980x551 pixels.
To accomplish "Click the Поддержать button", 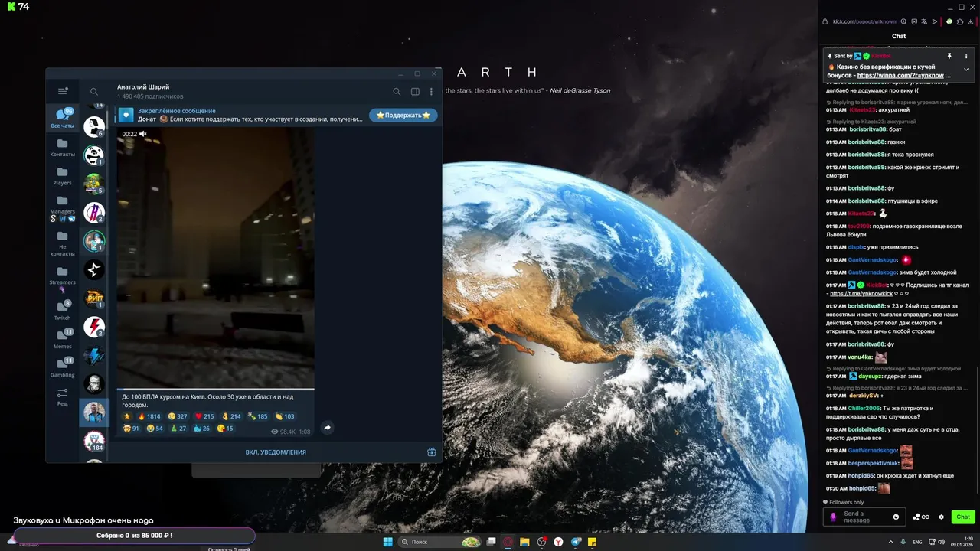I will point(403,115).
